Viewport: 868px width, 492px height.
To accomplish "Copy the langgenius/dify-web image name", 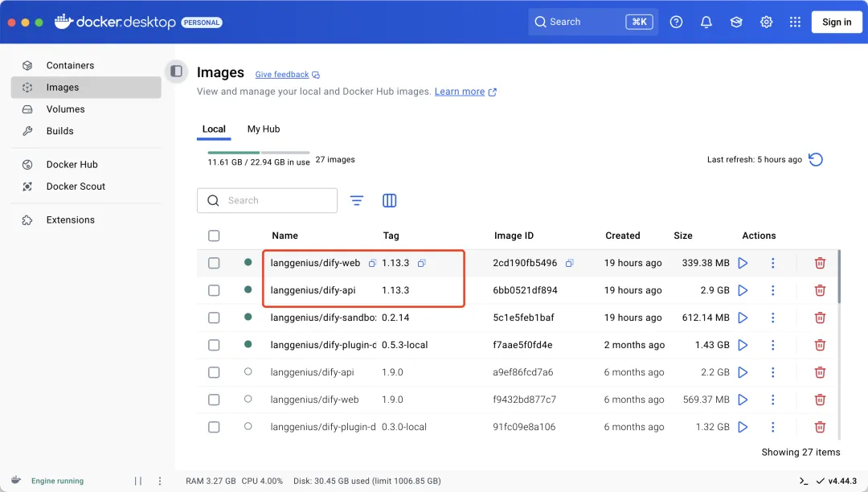I will point(372,263).
